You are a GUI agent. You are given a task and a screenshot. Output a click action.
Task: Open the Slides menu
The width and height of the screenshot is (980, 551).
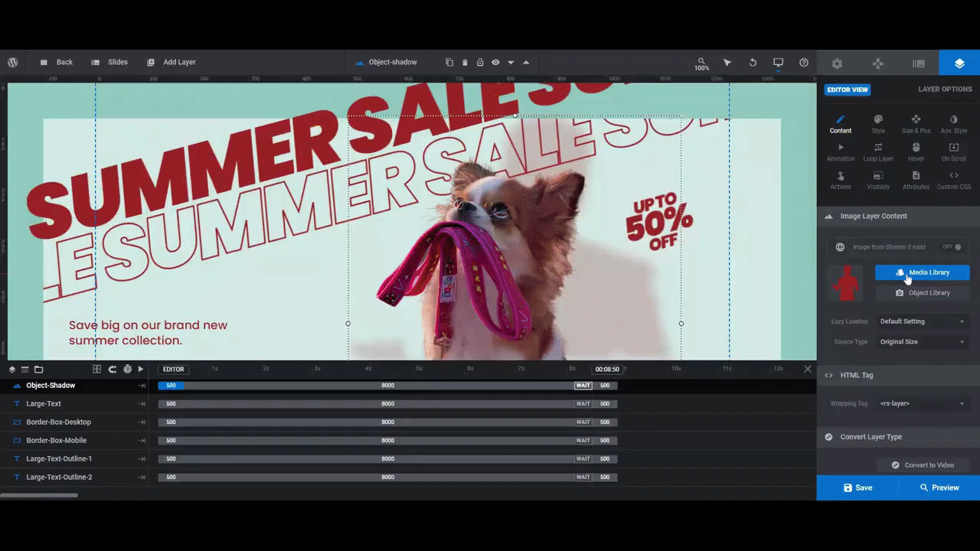109,62
